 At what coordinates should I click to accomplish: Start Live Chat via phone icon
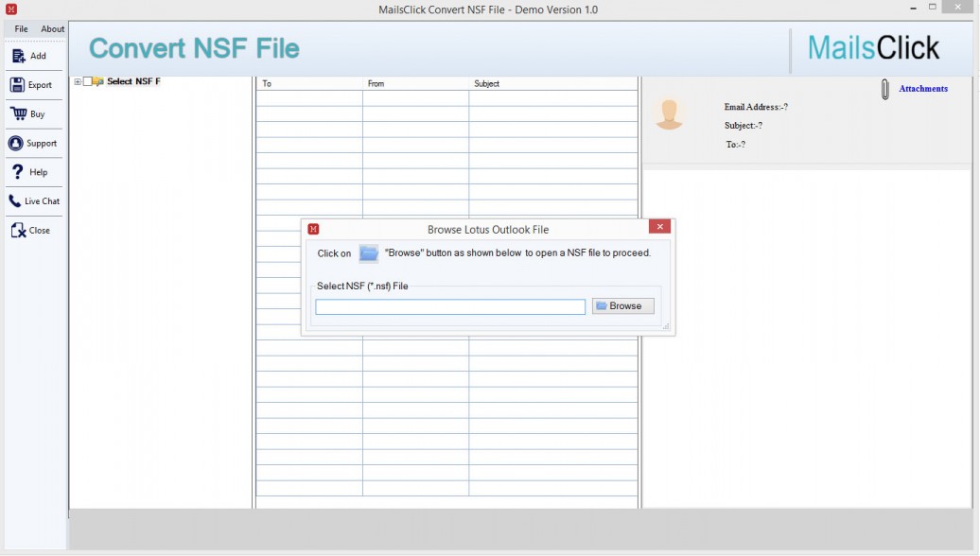point(15,201)
